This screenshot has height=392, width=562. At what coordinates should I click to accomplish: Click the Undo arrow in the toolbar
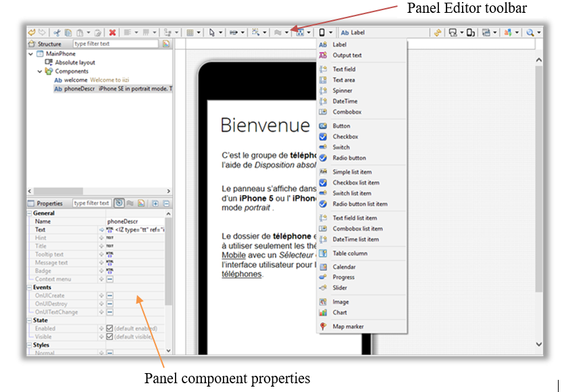point(32,32)
